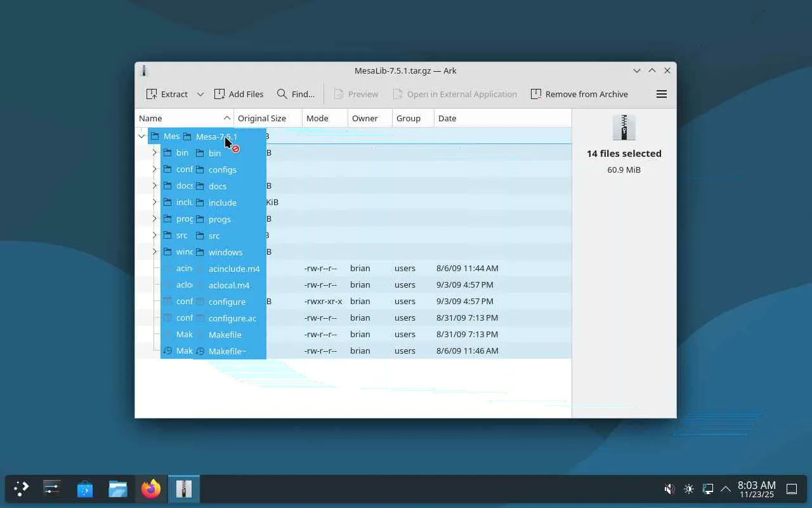Click Open in External Application
The image size is (812, 508).
(x=455, y=94)
